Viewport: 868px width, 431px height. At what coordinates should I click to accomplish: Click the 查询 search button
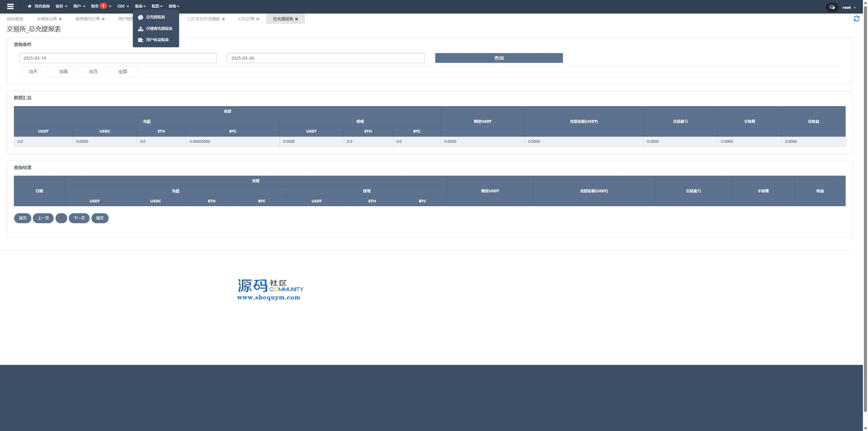pos(499,58)
